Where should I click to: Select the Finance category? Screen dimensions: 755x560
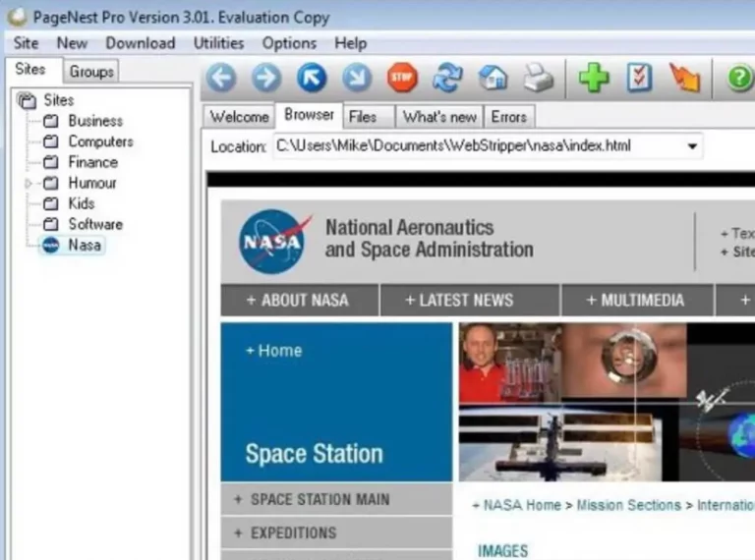(x=93, y=162)
